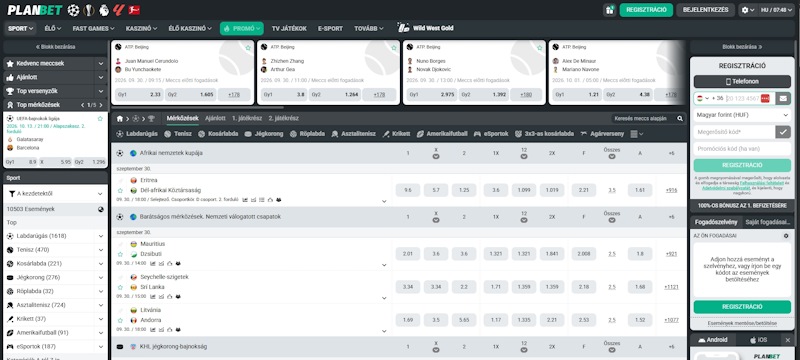Screen dimensions: 800x360
Task: Filter by Kosárlabda in sport strip
Action: tap(219, 134)
